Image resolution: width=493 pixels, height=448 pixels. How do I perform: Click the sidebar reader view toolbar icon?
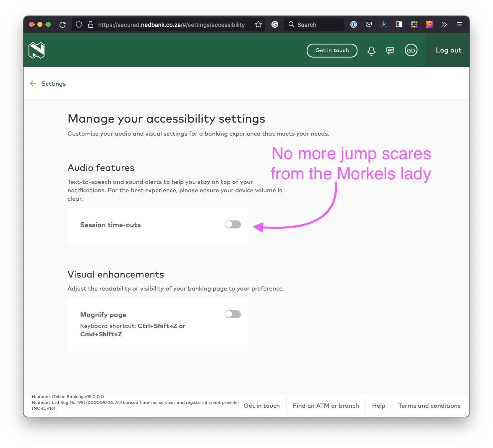399,24
